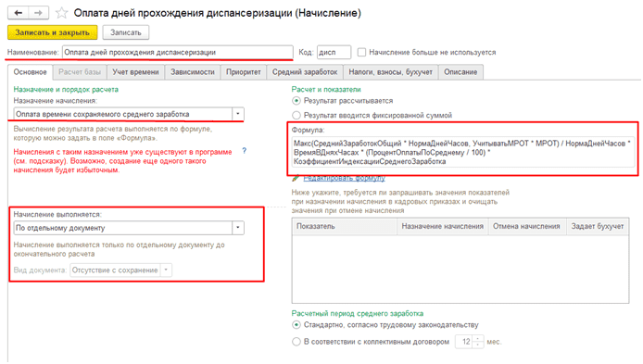643x364 pixels.
Task: Click the back navigation arrow
Action: coord(19,13)
